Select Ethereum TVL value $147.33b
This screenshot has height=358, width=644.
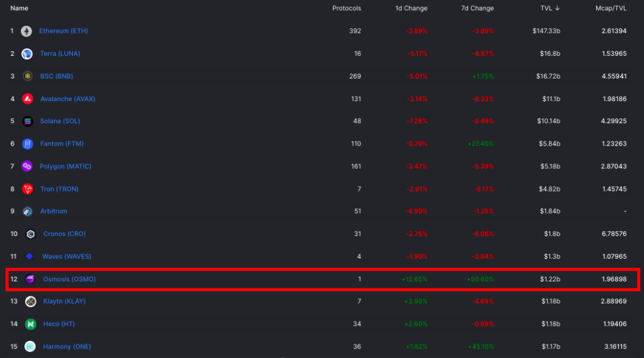click(x=547, y=31)
